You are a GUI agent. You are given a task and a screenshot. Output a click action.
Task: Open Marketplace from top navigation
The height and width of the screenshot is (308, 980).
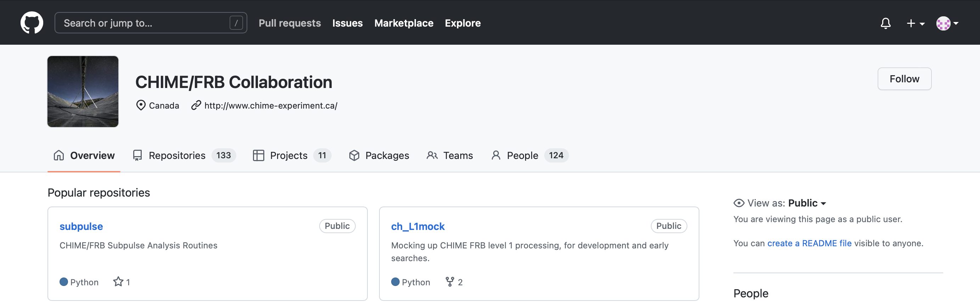pos(404,23)
